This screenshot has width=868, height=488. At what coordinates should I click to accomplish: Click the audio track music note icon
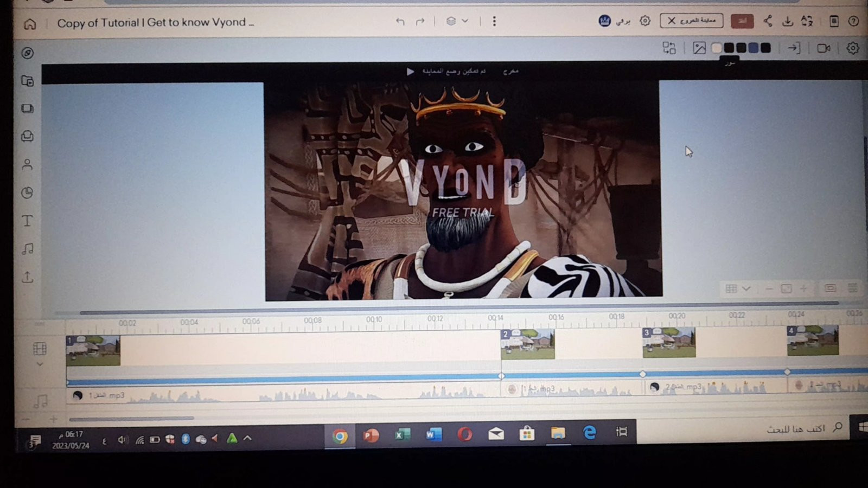coord(41,401)
